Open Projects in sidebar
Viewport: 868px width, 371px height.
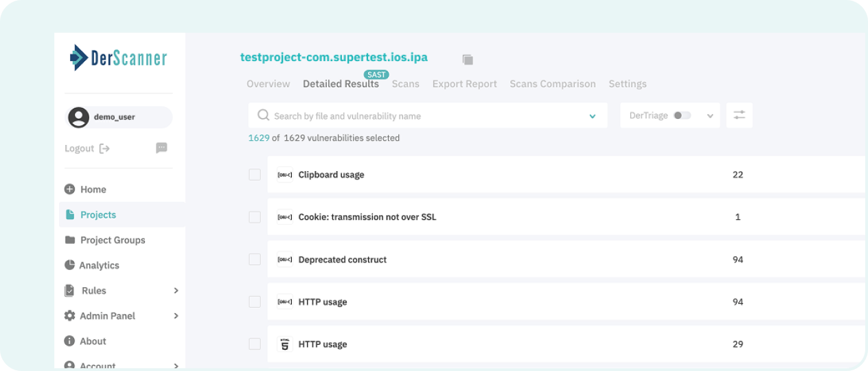pos(122,214)
